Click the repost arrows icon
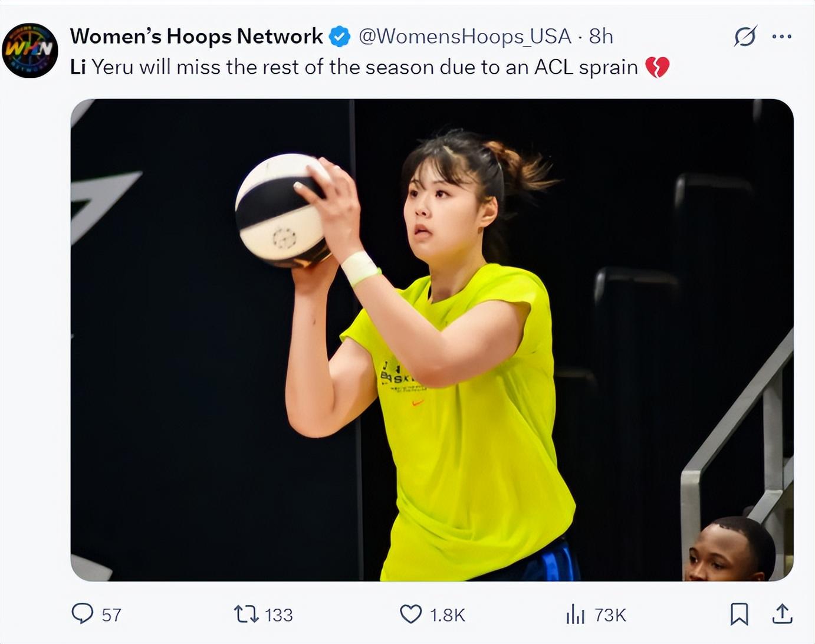 (x=246, y=614)
